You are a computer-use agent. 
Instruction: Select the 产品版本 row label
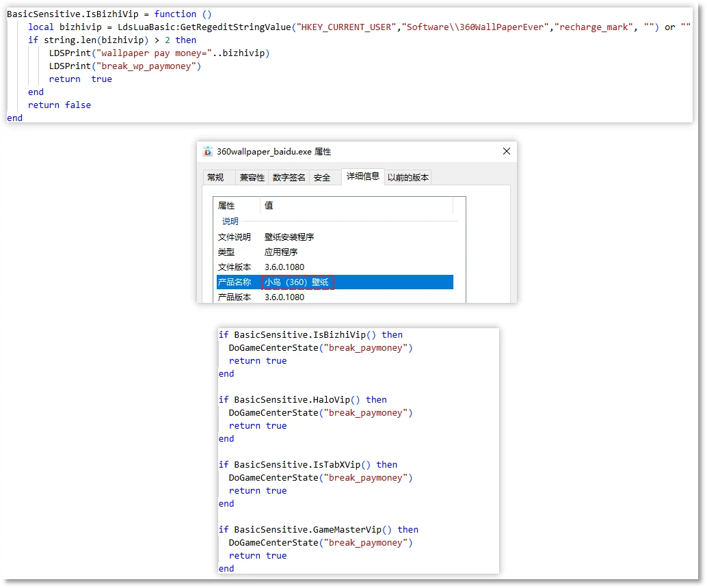tap(235, 297)
